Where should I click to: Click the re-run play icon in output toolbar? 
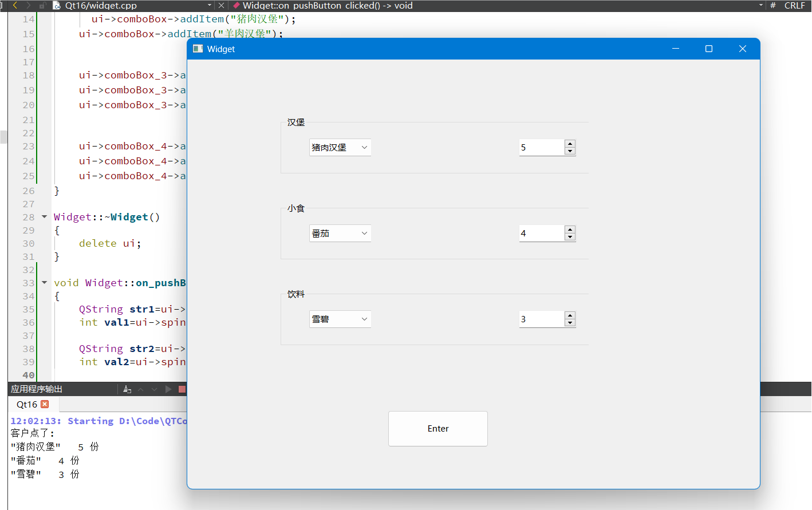click(168, 389)
